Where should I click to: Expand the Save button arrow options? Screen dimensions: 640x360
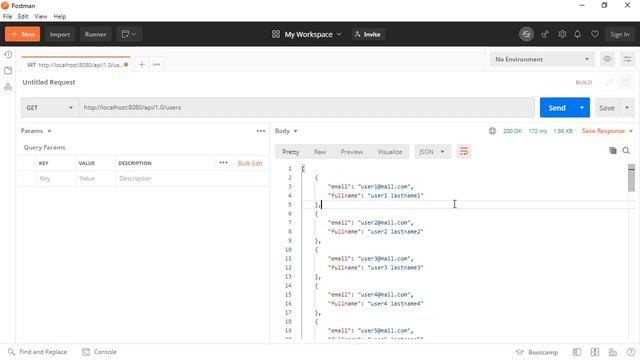click(x=627, y=108)
